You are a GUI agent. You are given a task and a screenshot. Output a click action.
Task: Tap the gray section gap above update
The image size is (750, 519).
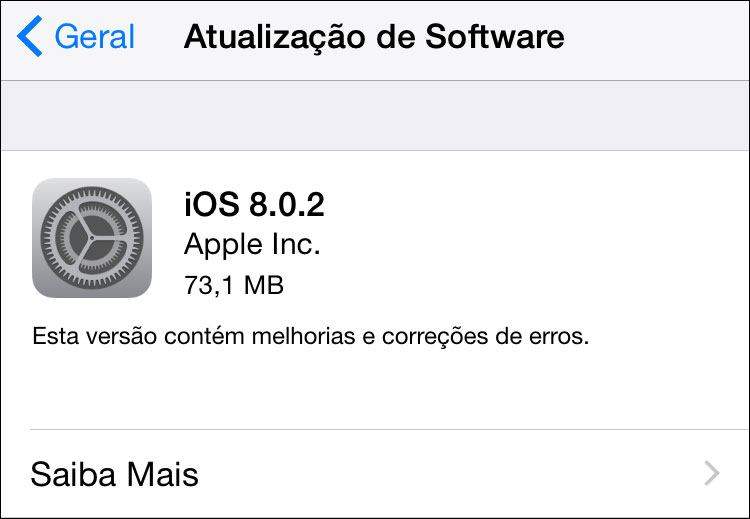pyautogui.click(x=375, y=116)
